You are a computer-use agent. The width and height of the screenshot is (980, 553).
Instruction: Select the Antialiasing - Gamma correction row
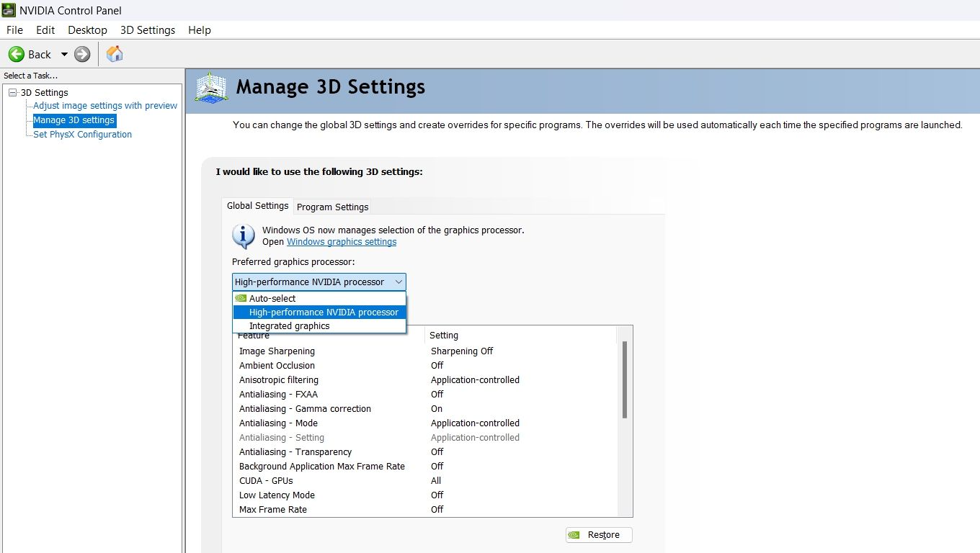[425, 409]
